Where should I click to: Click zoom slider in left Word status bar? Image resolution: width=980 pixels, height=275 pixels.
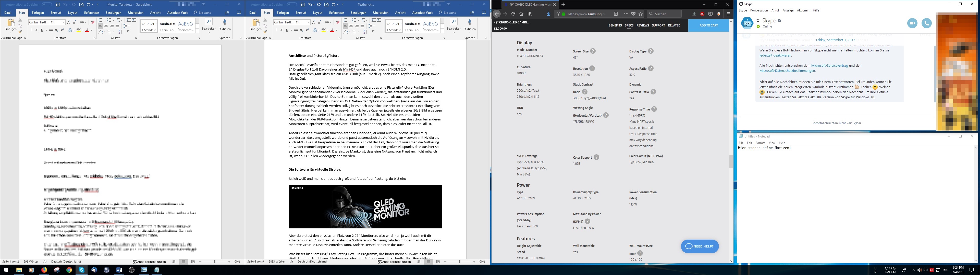click(215, 262)
